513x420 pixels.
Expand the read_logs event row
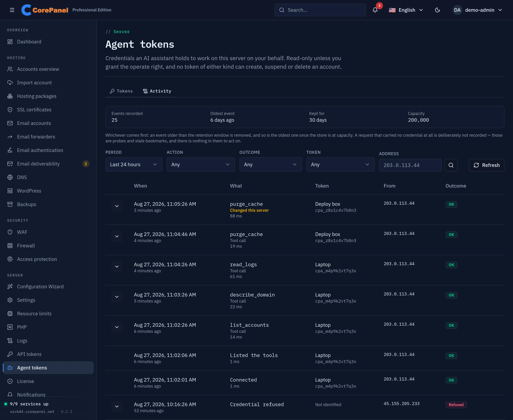pyautogui.click(x=117, y=267)
